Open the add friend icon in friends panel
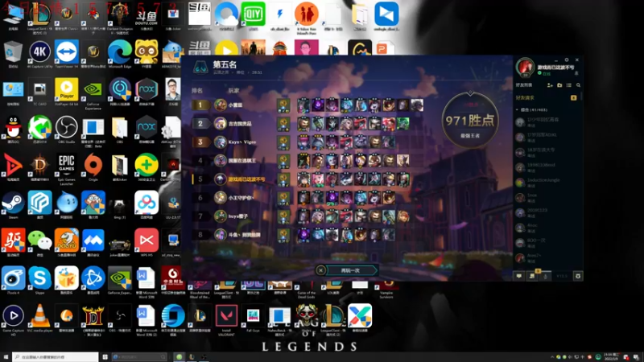The height and width of the screenshot is (362, 644). tap(550, 85)
